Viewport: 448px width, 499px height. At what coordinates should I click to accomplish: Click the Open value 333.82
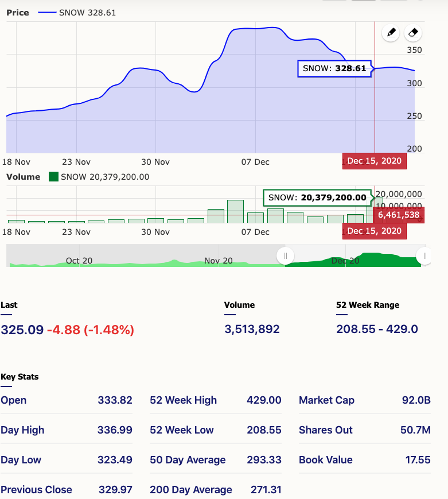click(115, 400)
